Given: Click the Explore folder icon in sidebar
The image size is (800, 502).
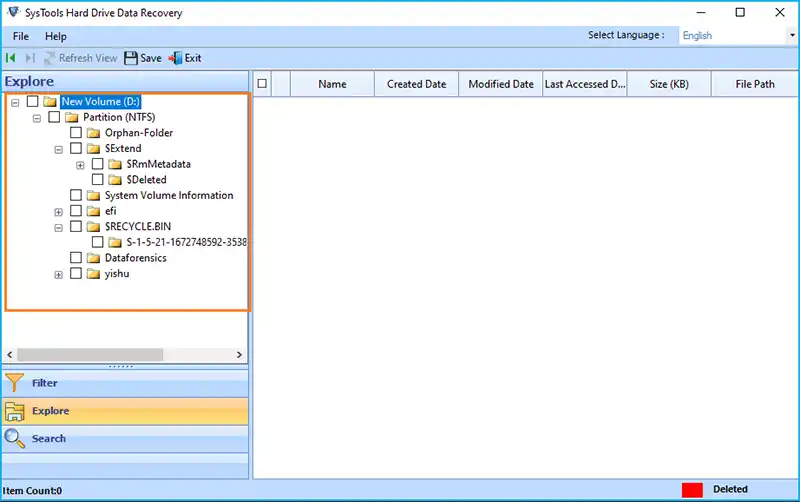Looking at the screenshot, I should coord(14,411).
